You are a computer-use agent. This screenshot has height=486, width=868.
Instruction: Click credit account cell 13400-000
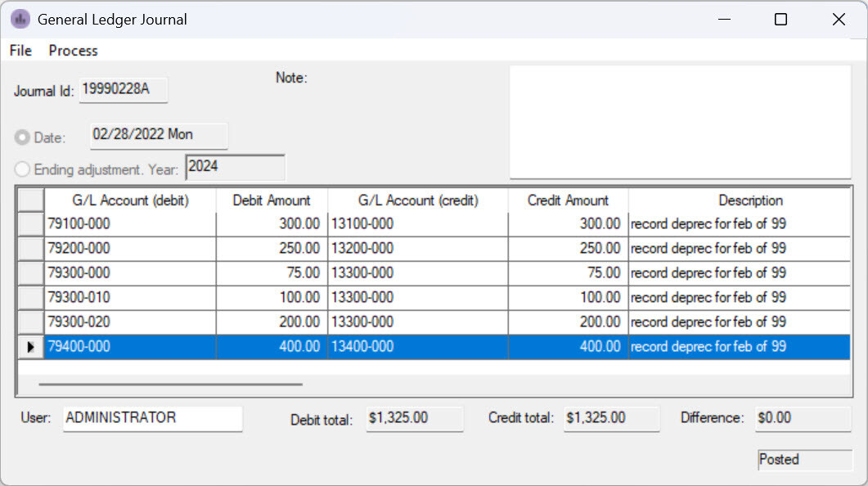pyautogui.click(x=418, y=347)
